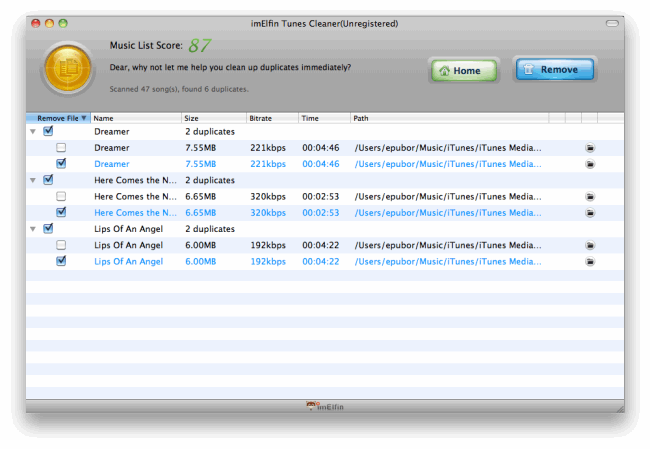Sort by the Remove File column header
Image resolution: width=650 pixels, height=449 pixels.
[x=58, y=118]
